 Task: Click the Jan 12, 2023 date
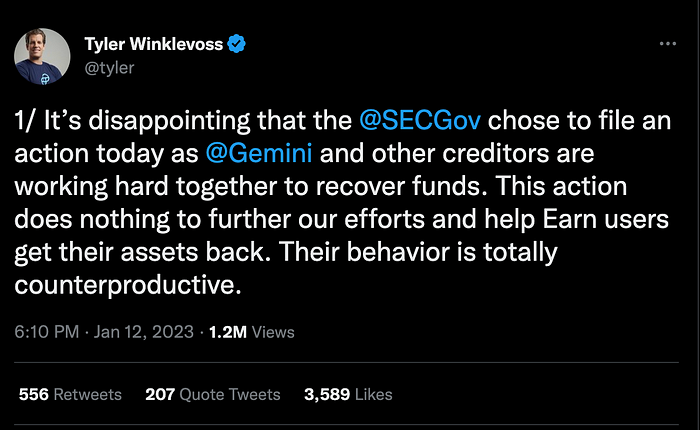tap(143, 332)
